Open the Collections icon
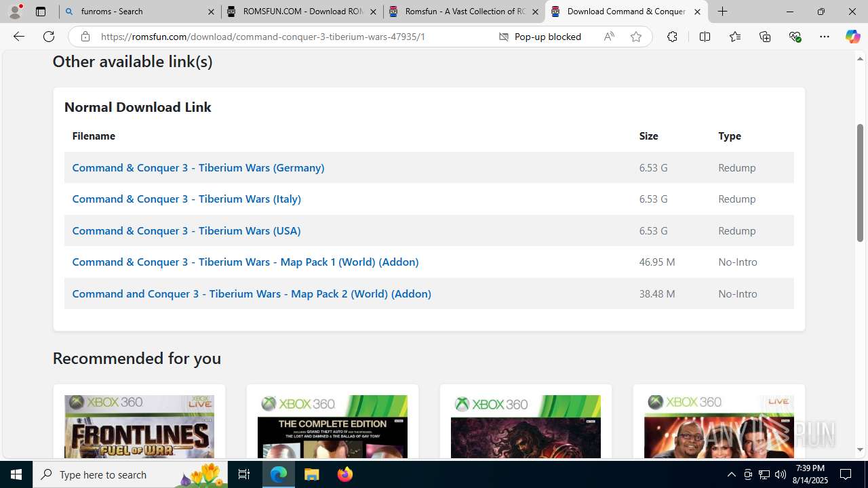Screen dimensions: 868x488 (765, 37)
